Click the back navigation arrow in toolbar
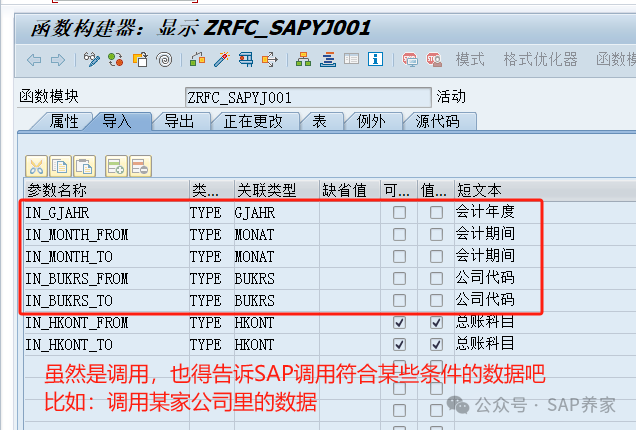636x430 pixels. pyautogui.click(x=33, y=60)
